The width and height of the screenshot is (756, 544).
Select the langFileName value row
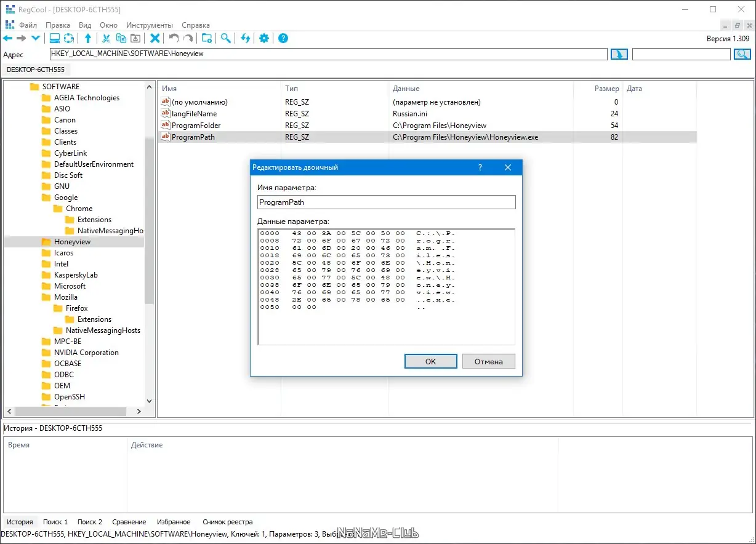(427, 114)
